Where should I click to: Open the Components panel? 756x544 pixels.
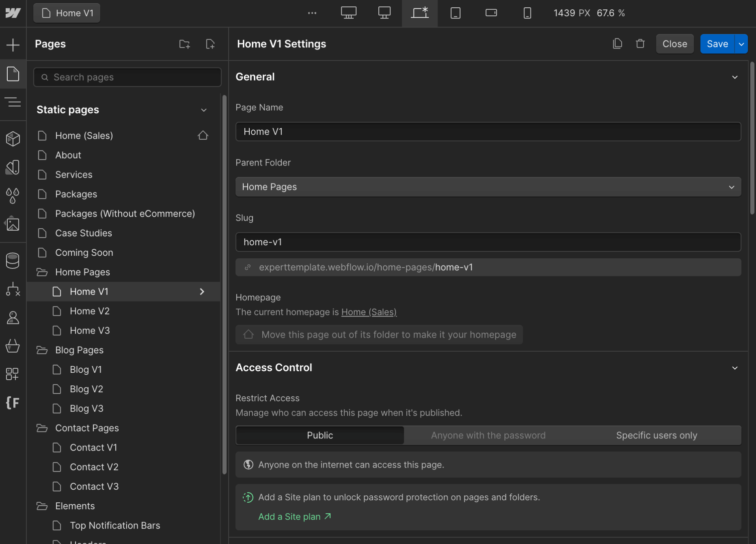pos(13,139)
